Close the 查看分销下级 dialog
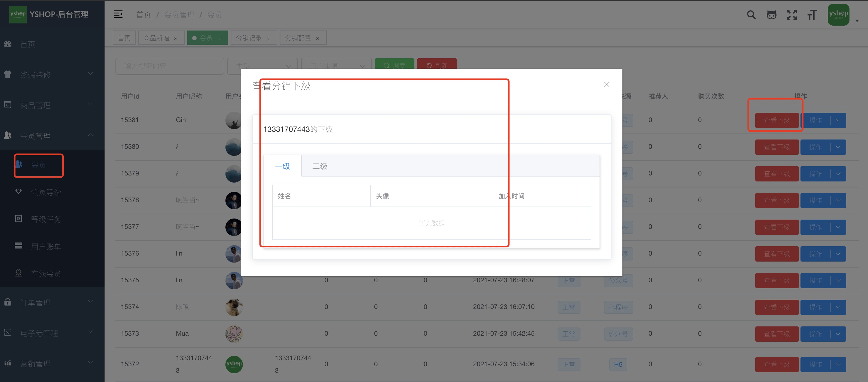This screenshot has width=868, height=382. [x=607, y=84]
